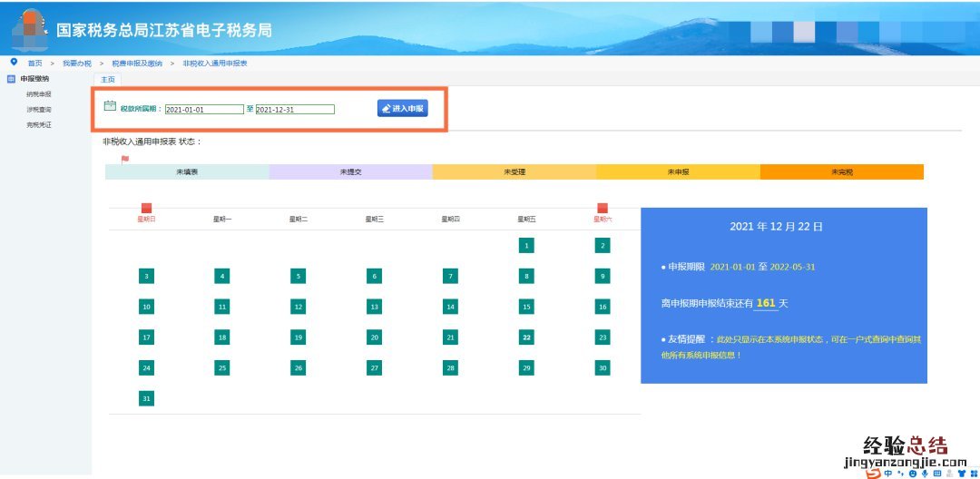Click 首页 breadcrumb link
This screenshot has height=479, width=980.
[x=34, y=64]
